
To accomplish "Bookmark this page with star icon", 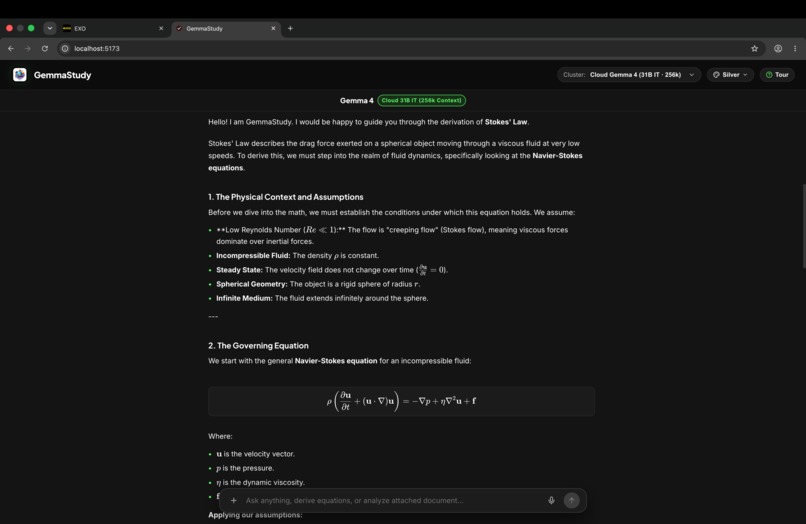I will click(x=754, y=48).
